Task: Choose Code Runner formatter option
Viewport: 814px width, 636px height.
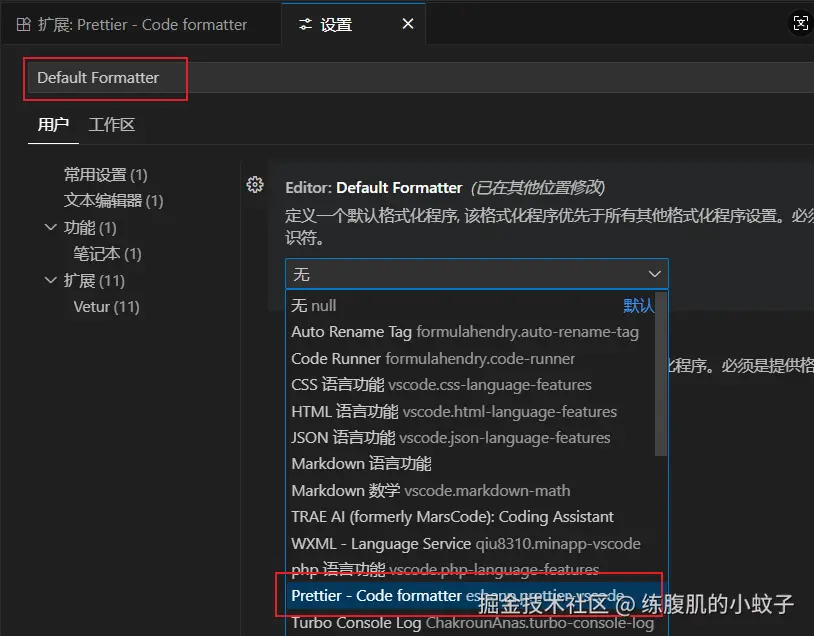Action: [x=471, y=358]
